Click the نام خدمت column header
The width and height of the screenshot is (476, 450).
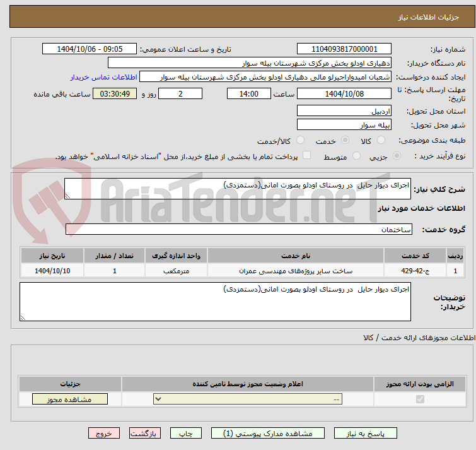click(295, 256)
